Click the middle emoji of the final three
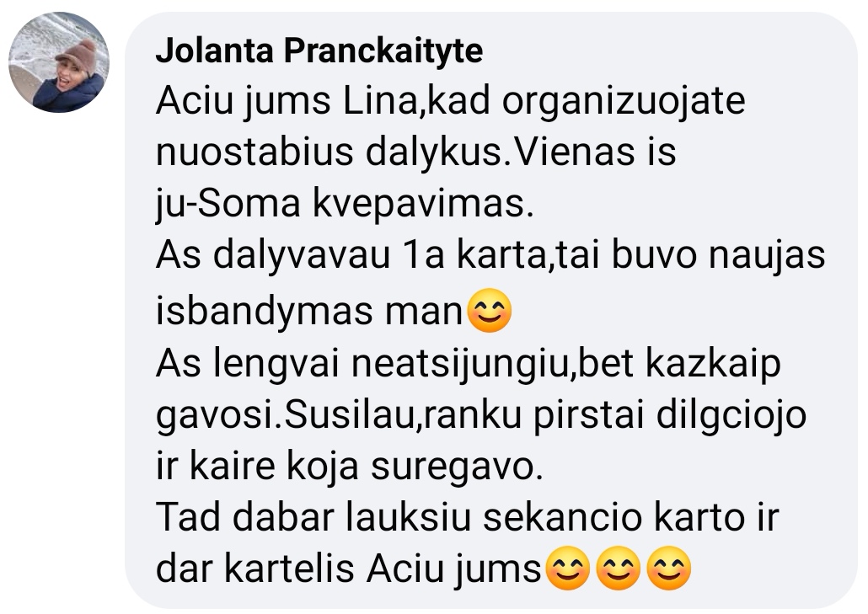 [x=619, y=568]
